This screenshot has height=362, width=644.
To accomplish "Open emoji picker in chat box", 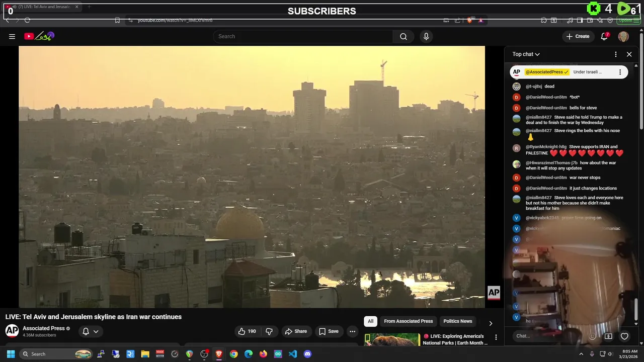I will point(593,336).
